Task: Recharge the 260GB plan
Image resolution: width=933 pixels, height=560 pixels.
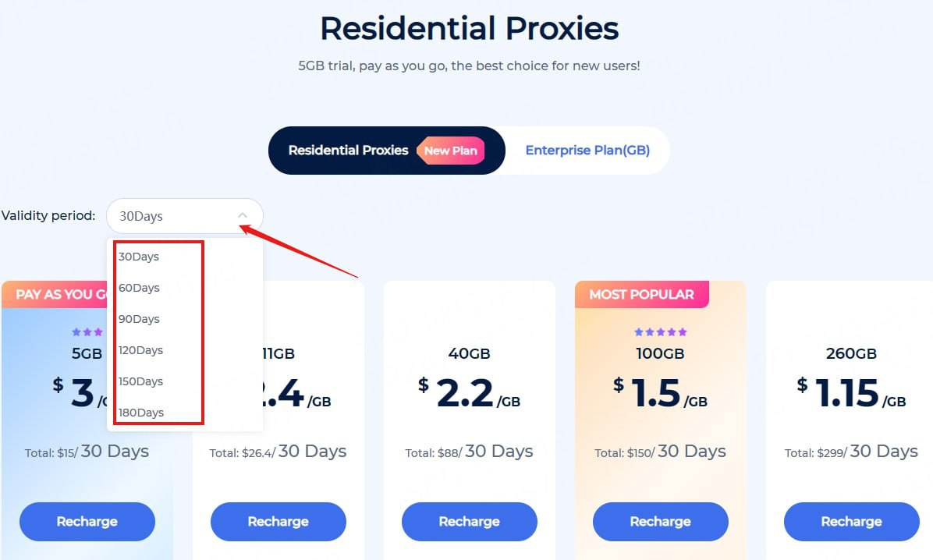Action: pyautogui.click(x=852, y=522)
